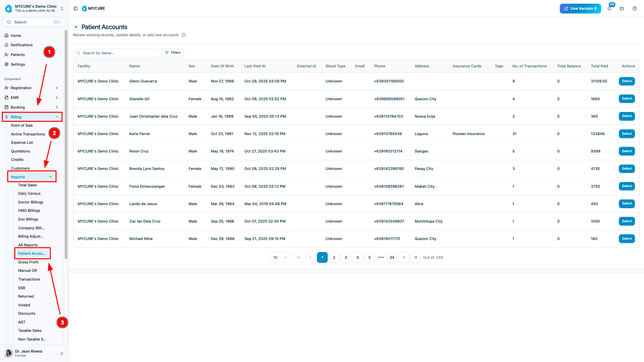Screen dimensions: 644x362
Task: Click the Search by Name input field
Action: (x=116, y=53)
